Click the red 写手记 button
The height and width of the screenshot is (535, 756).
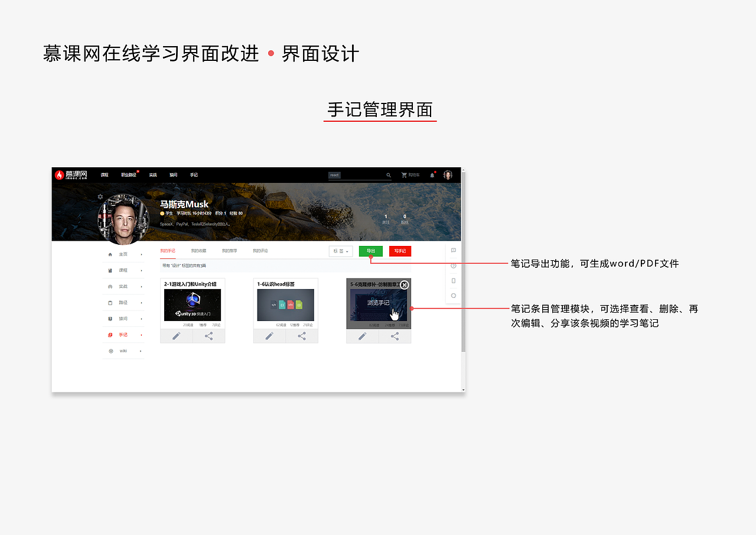(x=400, y=251)
